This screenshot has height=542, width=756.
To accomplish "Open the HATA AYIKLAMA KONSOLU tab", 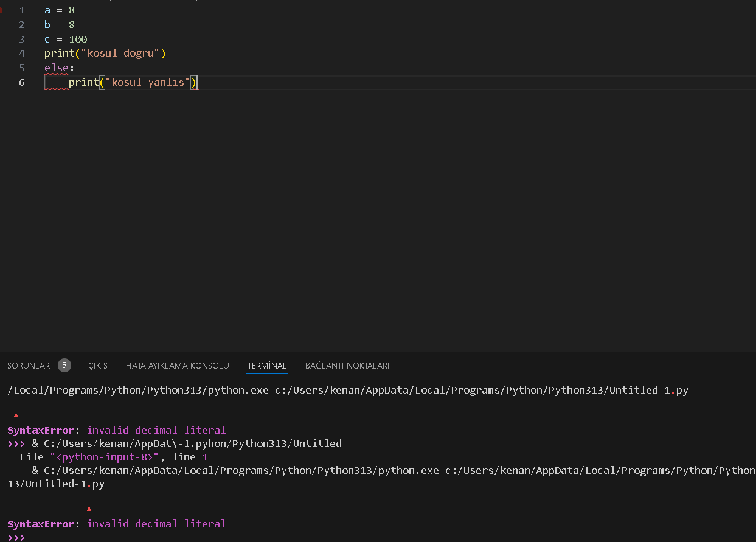I will pos(177,366).
